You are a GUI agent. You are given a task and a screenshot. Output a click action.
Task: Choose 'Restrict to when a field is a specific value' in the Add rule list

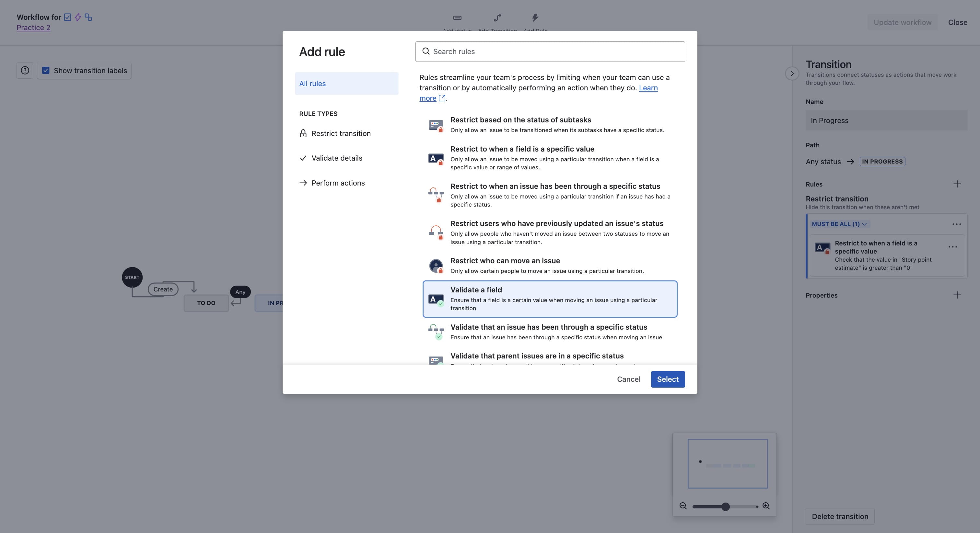pyautogui.click(x=550, y=158)
